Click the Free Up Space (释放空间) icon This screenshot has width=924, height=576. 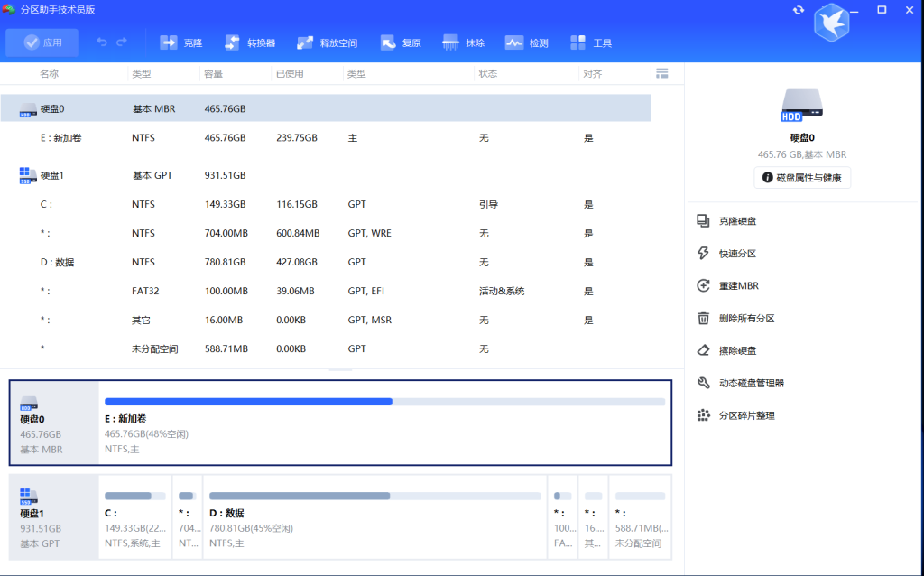click(304, 42)
